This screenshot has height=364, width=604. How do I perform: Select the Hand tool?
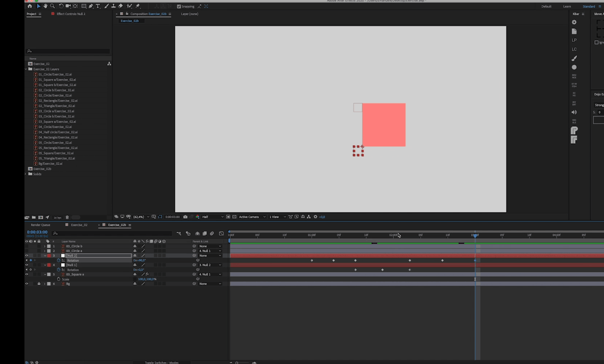click(46, 6)
